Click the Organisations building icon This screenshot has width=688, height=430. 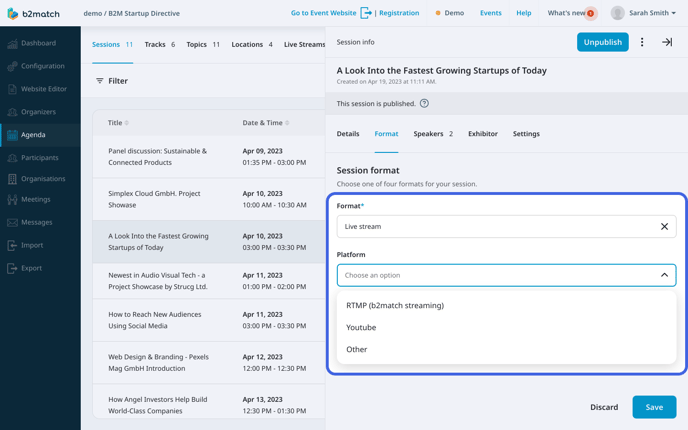click(12, 179)
